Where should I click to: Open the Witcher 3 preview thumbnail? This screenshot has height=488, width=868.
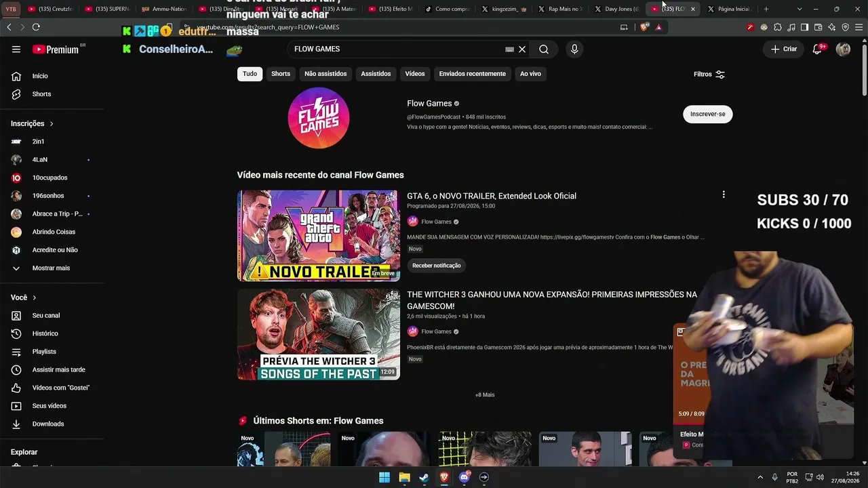pos(319,335)
